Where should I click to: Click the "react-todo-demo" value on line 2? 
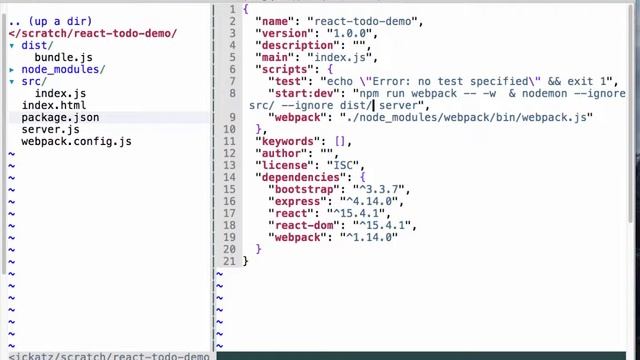point(362,21)
